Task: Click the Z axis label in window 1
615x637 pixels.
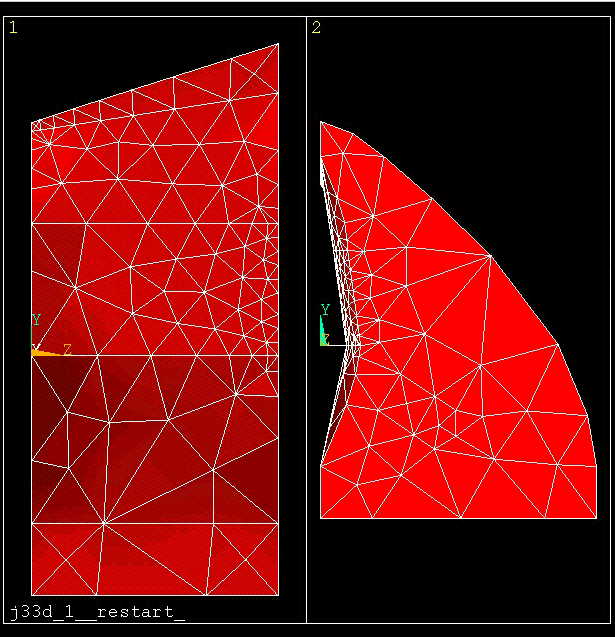Action: click(x=67, y=349)
